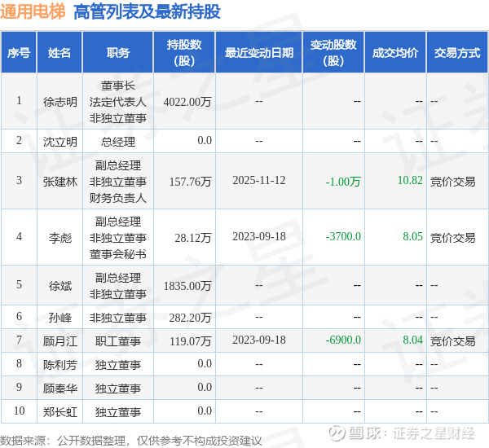Click the holding value 1835.00万
This screenshot has height=448, width=489.
[x=187, y=286]
